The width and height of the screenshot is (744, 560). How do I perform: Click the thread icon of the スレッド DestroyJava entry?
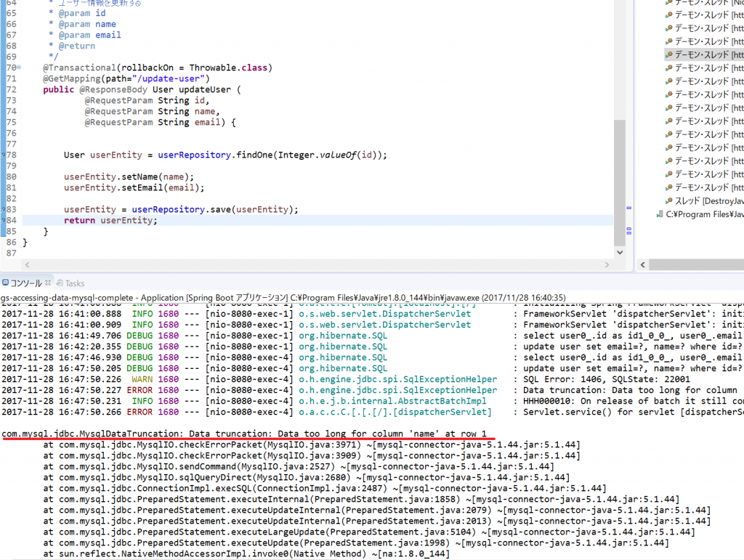point(668,200)
